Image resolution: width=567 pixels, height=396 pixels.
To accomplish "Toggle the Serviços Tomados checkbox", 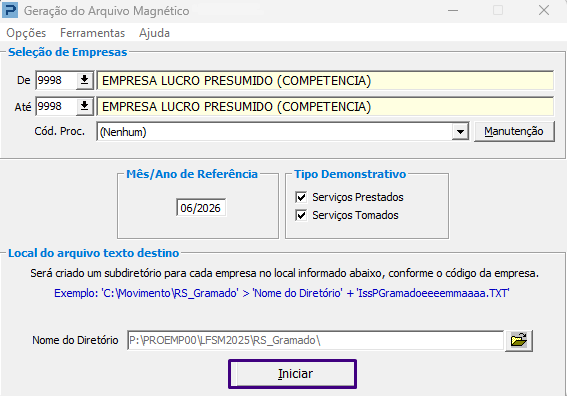I will (x=301, y=215).
